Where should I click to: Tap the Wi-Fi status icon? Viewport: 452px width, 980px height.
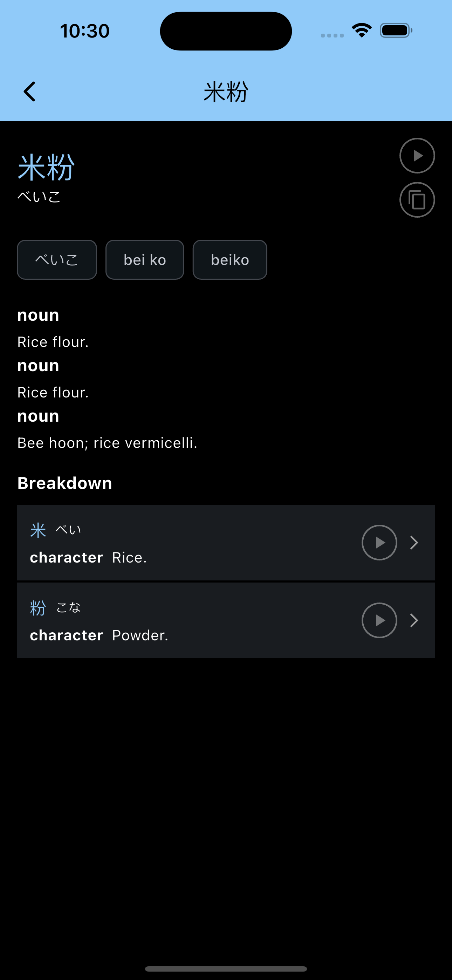pyautogui.click(x=362, y=30)
